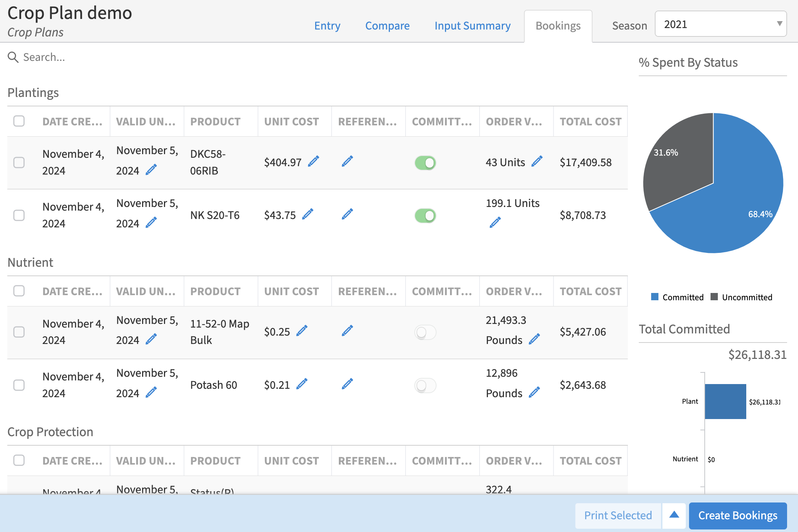
Task: Edit unit cost for DKC58-06RIB
Action: [313, 161]
